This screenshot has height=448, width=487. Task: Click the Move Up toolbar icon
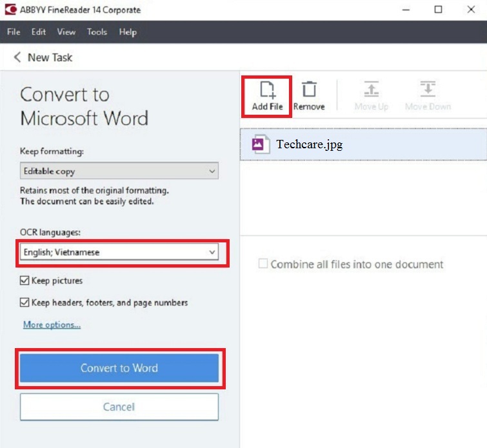pos(371,90)
